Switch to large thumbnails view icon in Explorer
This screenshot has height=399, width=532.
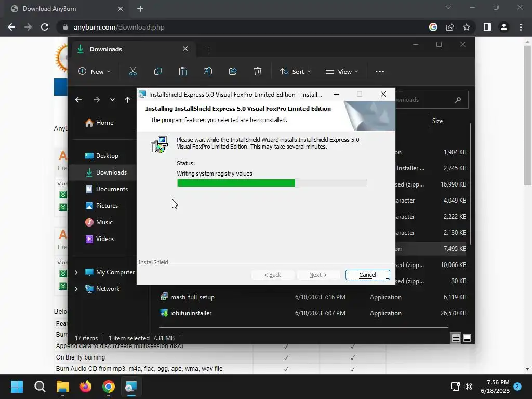pos(467,338)
